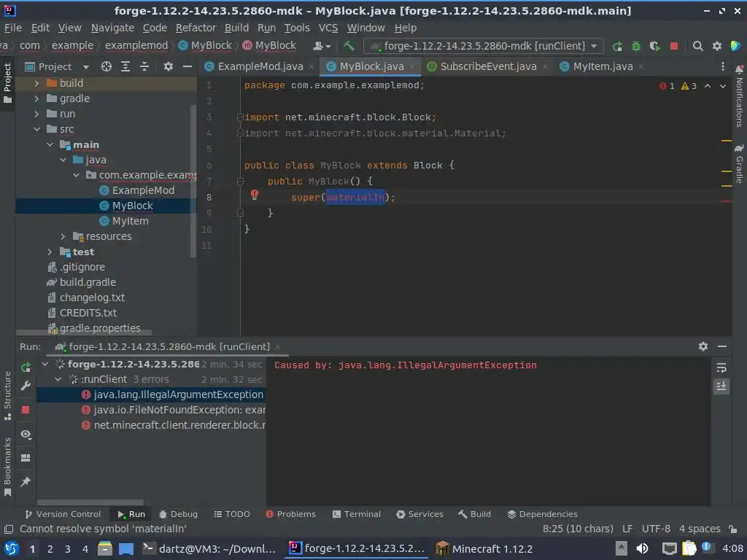Toggle the eye view option in the Run panel

click(x=26, y=435)
